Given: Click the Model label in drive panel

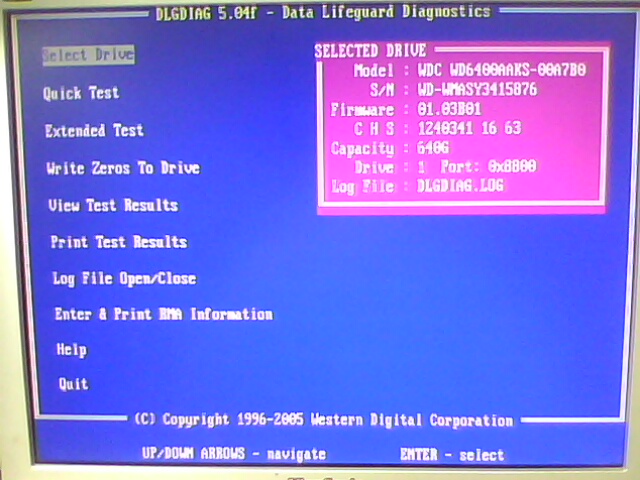Looking at the screenshot, I should 373,70.
